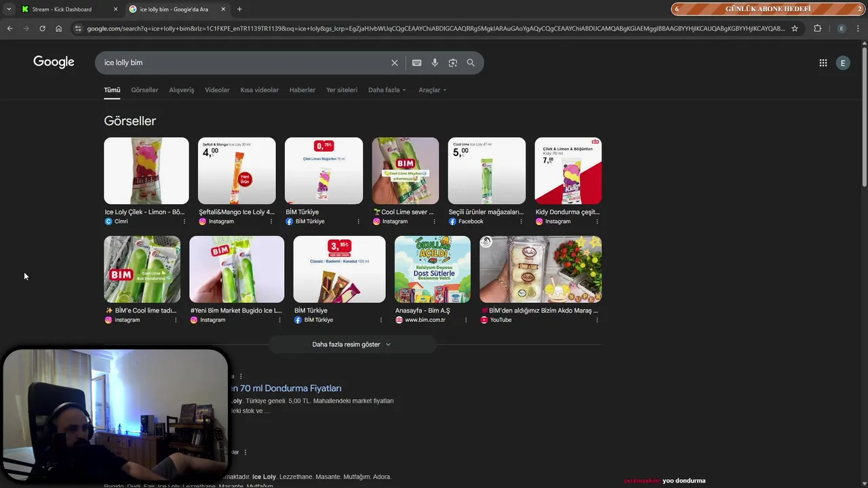This screenshot has width=868, height=488.
Task: Bookmark this page with the star icon
Action: coord(795,28)
